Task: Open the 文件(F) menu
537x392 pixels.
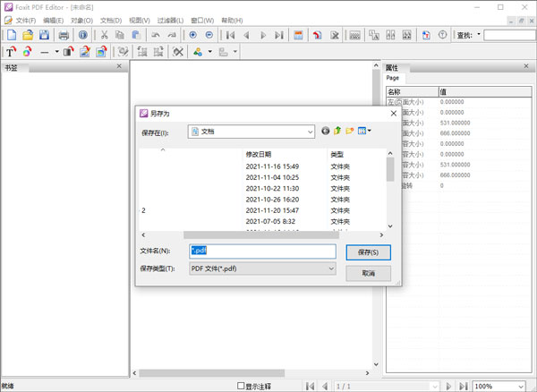Action: tap(26, 20)
